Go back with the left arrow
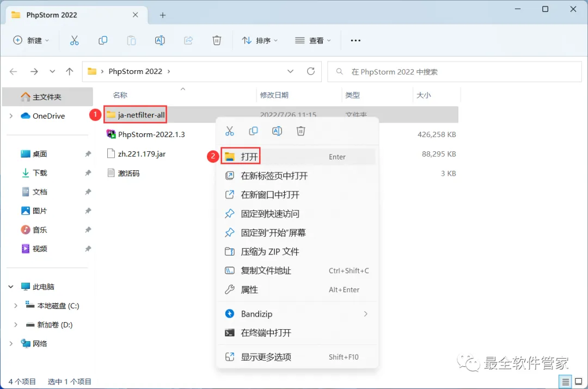The height and width of the screenshot is (389, 588). click(x=14, y=72)
